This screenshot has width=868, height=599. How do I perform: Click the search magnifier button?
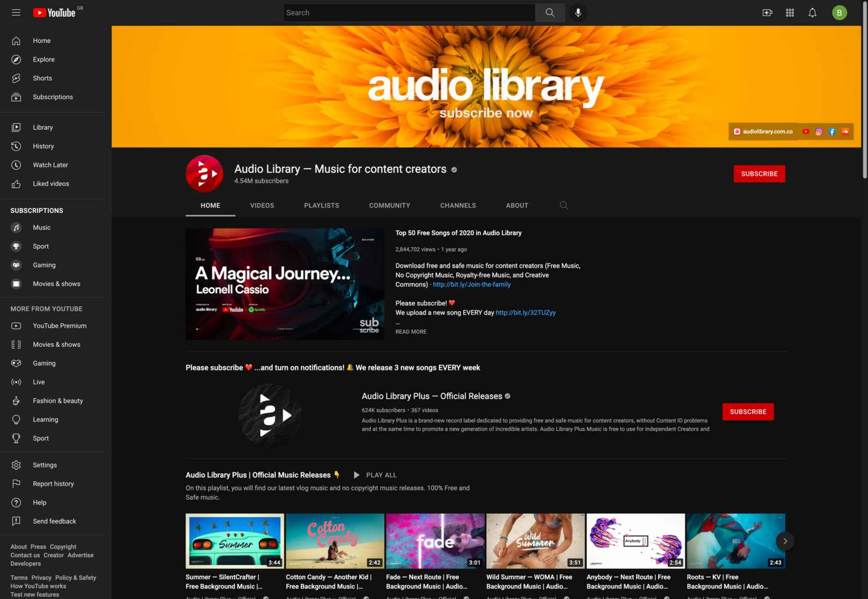click(x=550, y=13)
